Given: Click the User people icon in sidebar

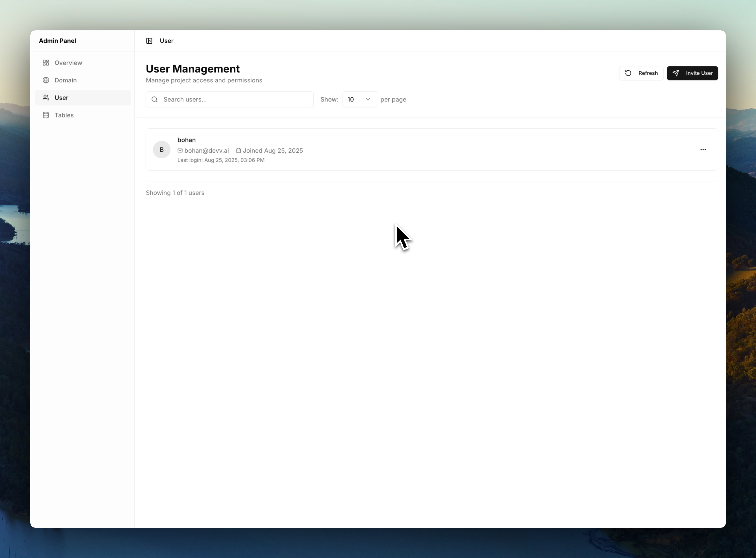Looking at the screenshot, I should tap(46, 98).
